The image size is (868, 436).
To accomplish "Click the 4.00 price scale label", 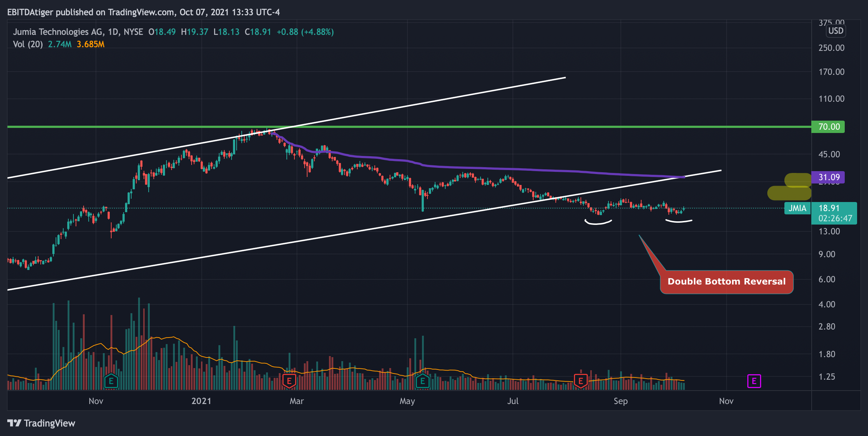I will [827, 304].
